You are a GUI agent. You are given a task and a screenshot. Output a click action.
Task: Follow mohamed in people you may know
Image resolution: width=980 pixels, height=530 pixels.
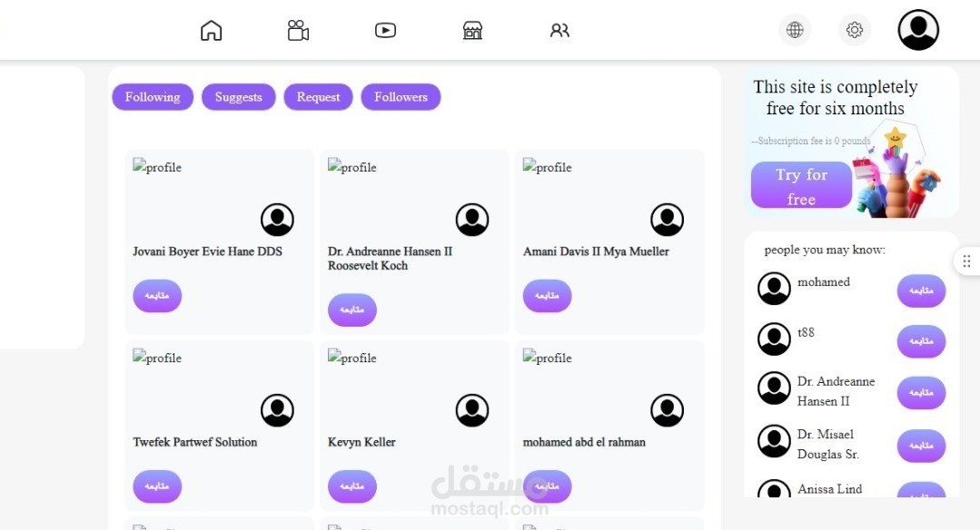click(921, 290)
